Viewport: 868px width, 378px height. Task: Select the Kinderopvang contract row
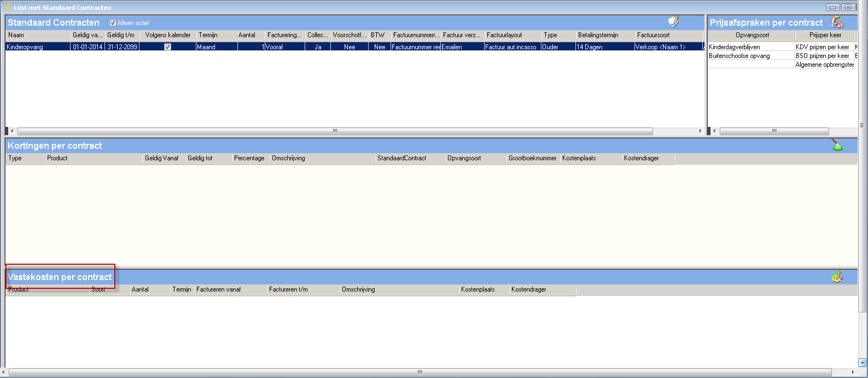point(37,47)
